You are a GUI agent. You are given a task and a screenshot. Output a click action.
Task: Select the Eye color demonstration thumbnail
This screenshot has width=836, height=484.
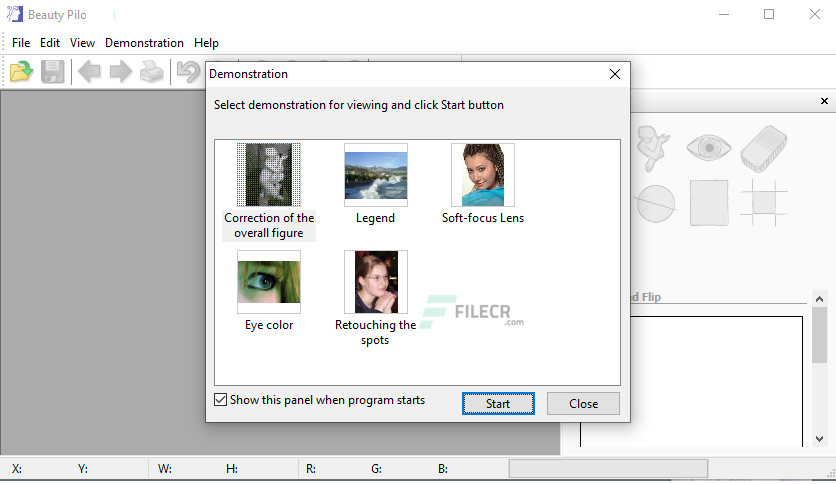click(x=269, y=282)
